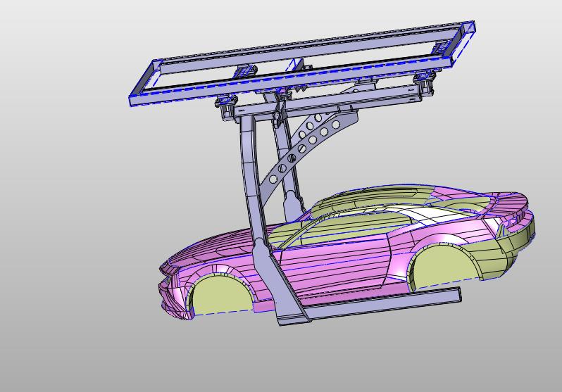Screen dimensions: 562x392
Task: Select the rectangular overhead rail frame
Action: [302, 64]
